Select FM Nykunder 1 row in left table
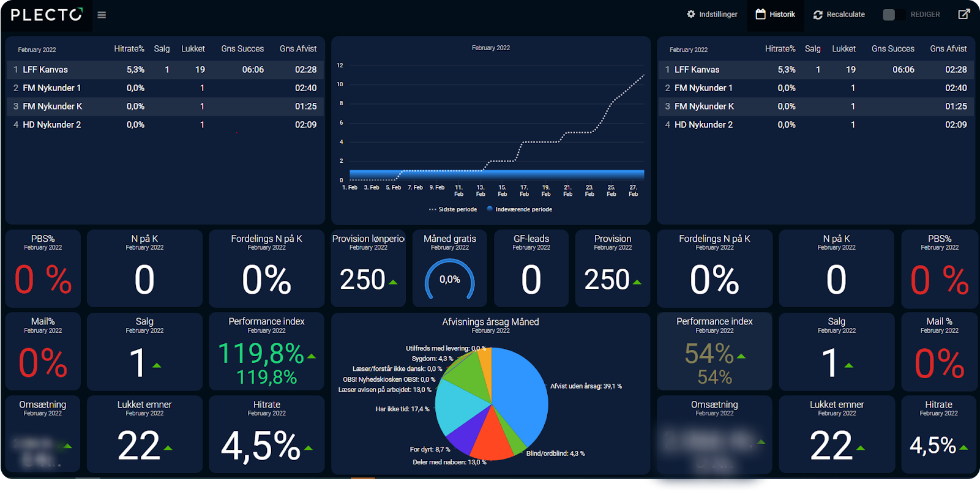The width and height of the screenshot is (980, 492). point(165,88)
